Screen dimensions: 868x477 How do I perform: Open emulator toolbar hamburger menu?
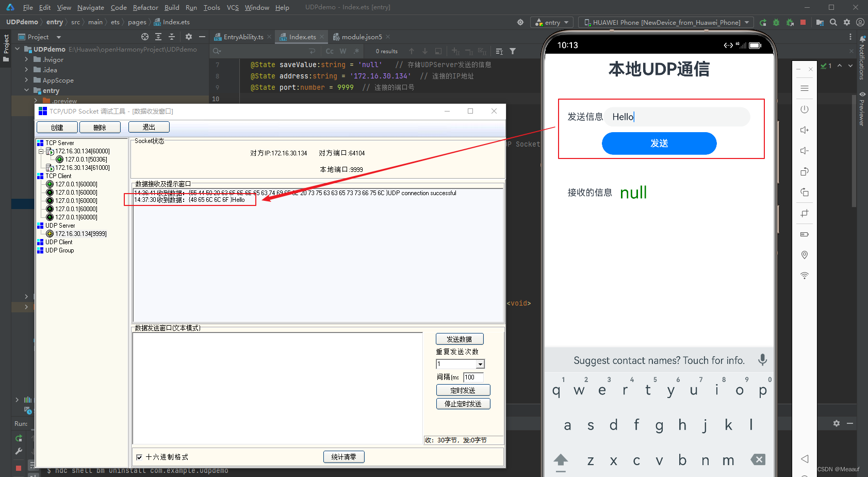click(x=804, y=88)
